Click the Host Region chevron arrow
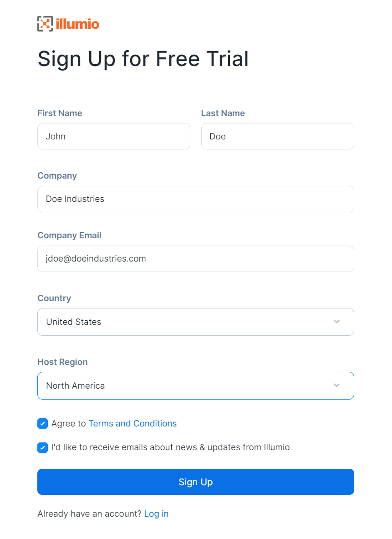The height and width of the screenshot is (539, 392). [x=337, y=385]
